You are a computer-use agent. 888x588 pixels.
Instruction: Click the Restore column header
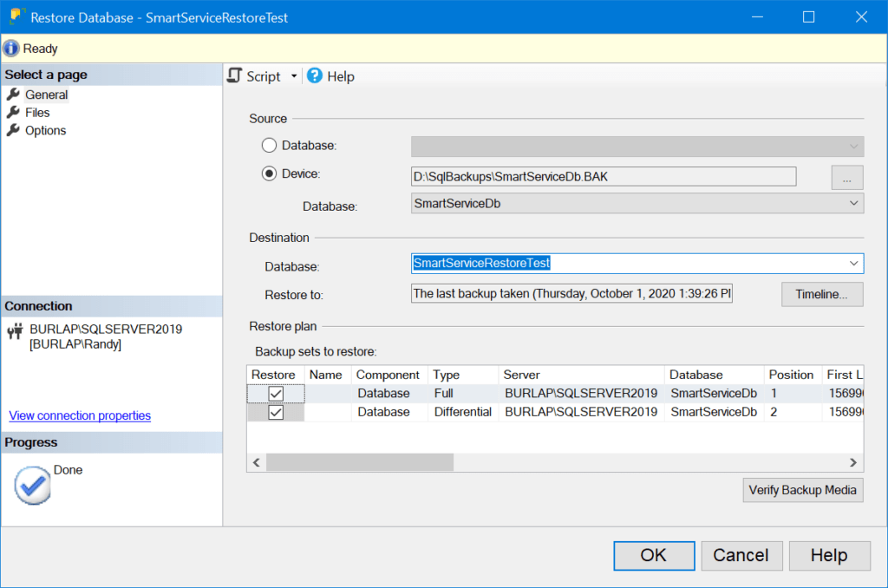273,375
